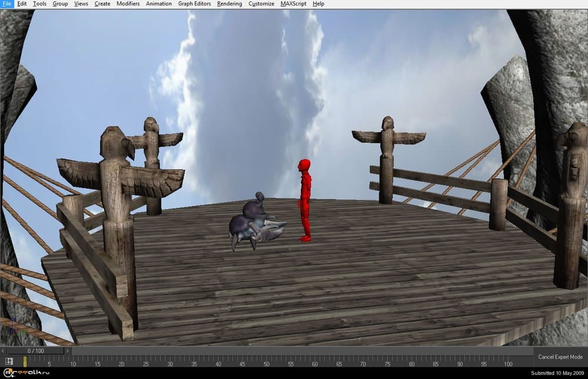Expand the Group menu
The height and width of the screenshot is (379, 588).
click(x=60, y=4)
